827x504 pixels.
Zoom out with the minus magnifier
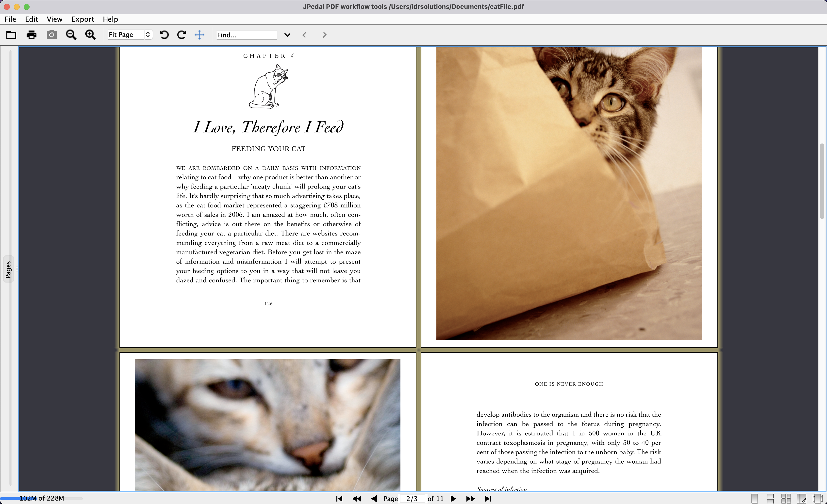coord(71,35)
